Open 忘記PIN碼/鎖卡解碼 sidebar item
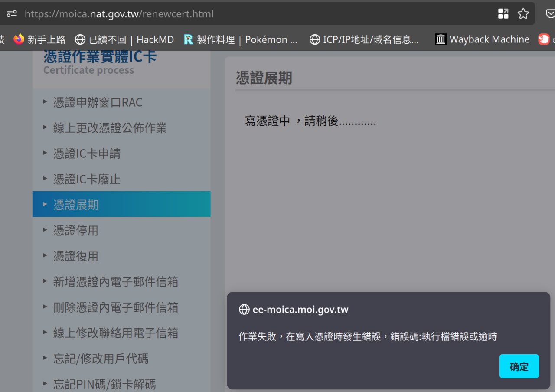This screenshot has width=555, height=392. [x=104, y=384]
